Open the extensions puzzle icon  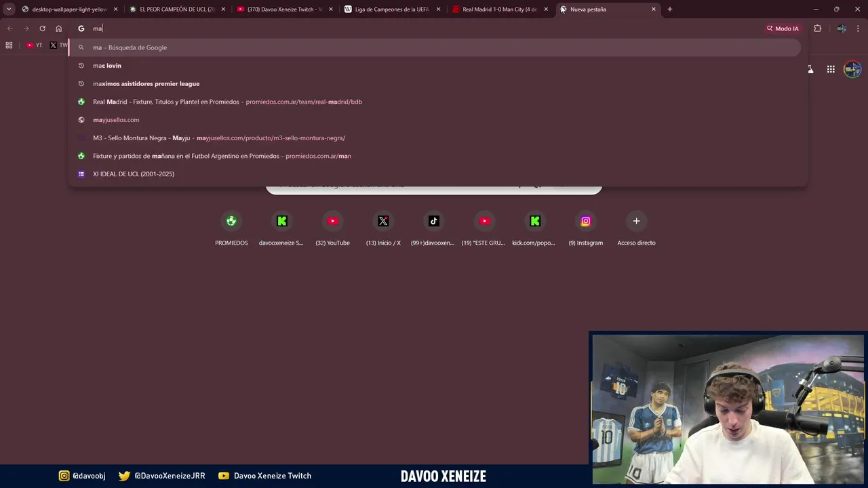click(817, 28)
